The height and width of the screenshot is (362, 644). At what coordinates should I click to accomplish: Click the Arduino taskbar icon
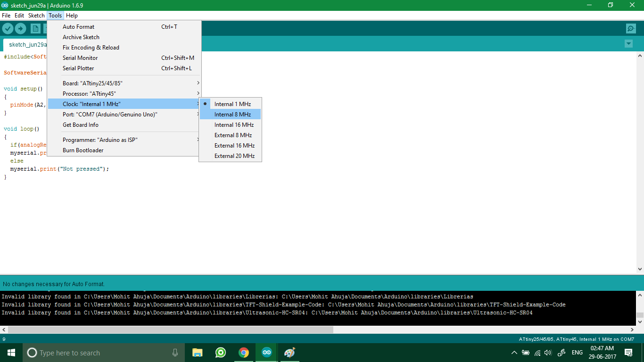click(x=266, y=353)
